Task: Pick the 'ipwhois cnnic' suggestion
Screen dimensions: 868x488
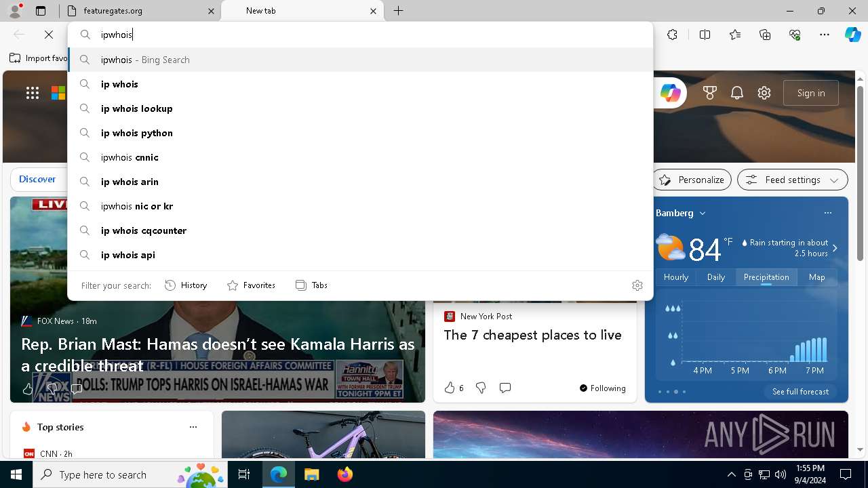Action: coord(360,157)
